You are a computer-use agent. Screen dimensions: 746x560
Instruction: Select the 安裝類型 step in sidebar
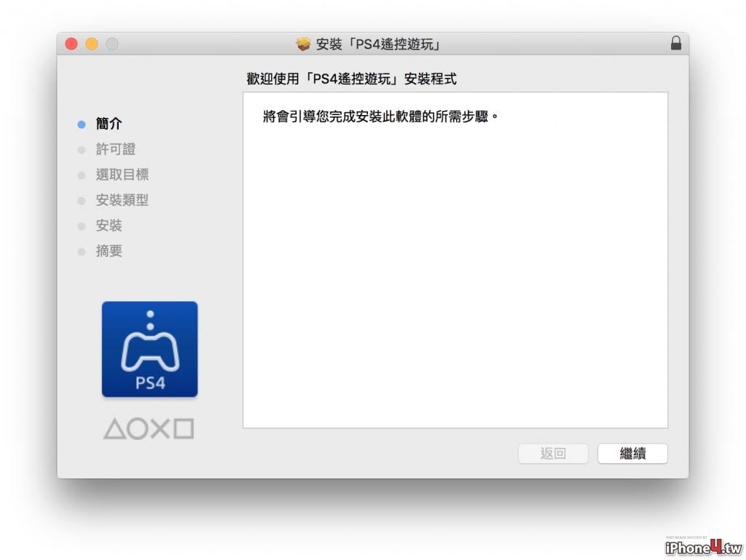(x=122, y=200)
